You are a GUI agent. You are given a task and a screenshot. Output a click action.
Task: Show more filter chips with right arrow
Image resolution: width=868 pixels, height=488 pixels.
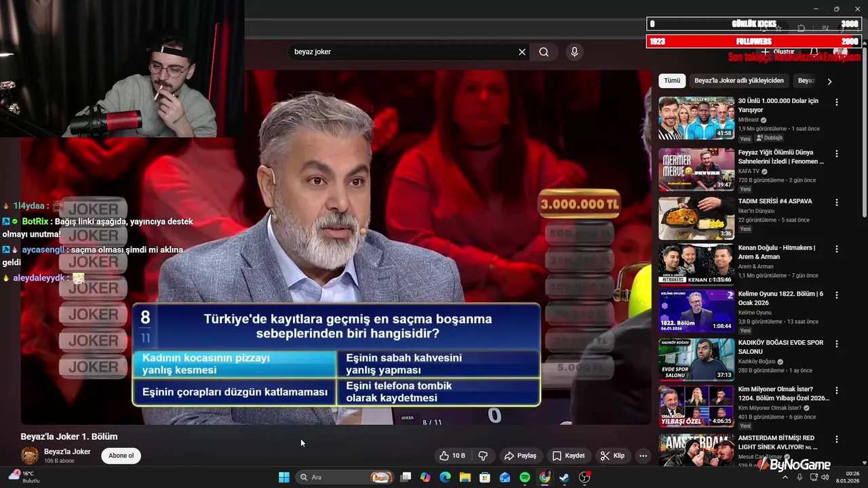829,81
